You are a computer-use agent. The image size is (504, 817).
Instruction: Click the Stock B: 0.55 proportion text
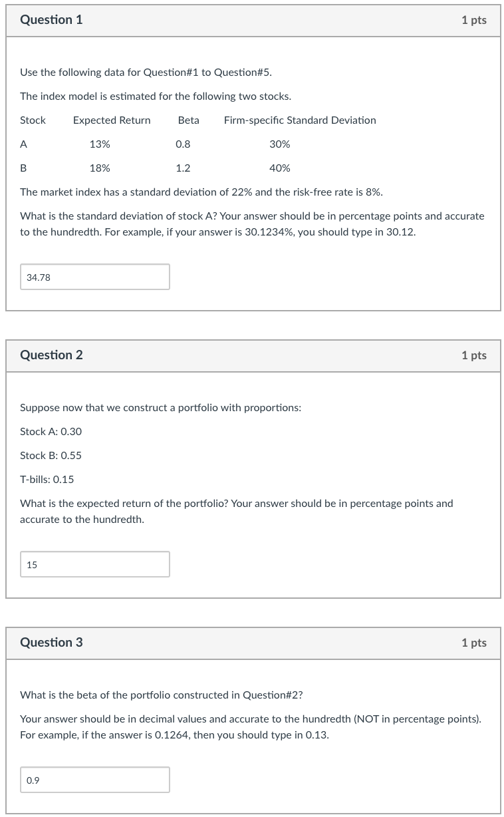51,455
